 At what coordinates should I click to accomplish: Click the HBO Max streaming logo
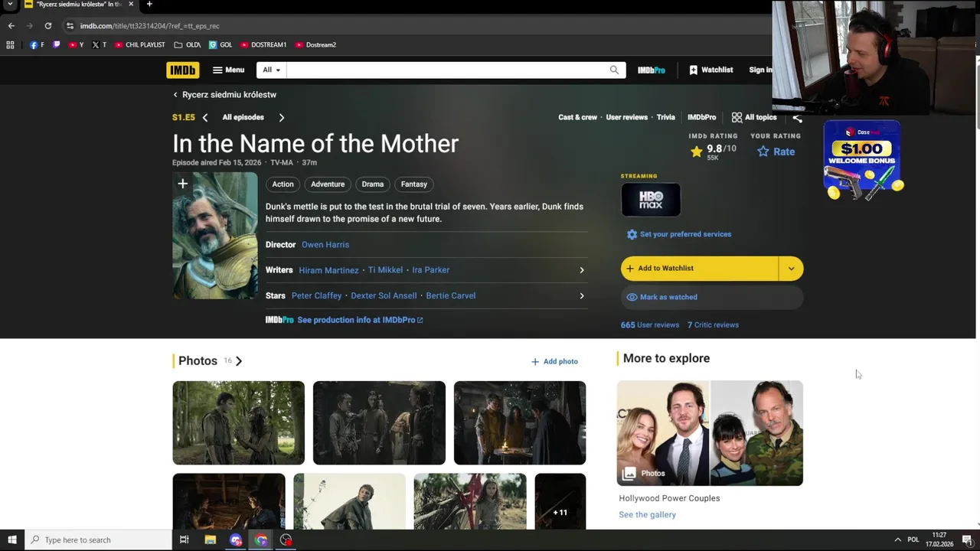click(x=651, y=200)
